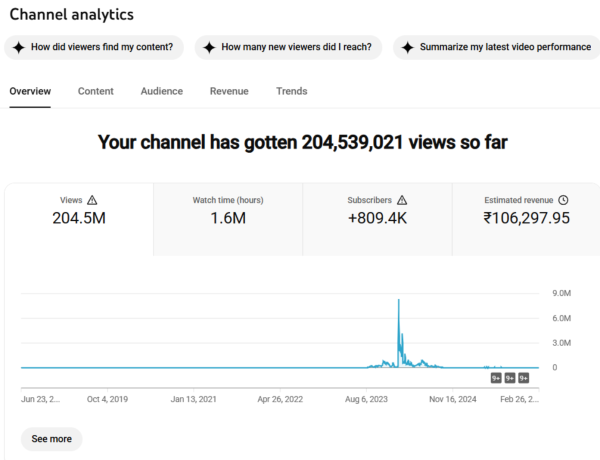The height and width of the screenshot is (460, 600).
Task: Select the Overview tab
Action: click(30, 91)
